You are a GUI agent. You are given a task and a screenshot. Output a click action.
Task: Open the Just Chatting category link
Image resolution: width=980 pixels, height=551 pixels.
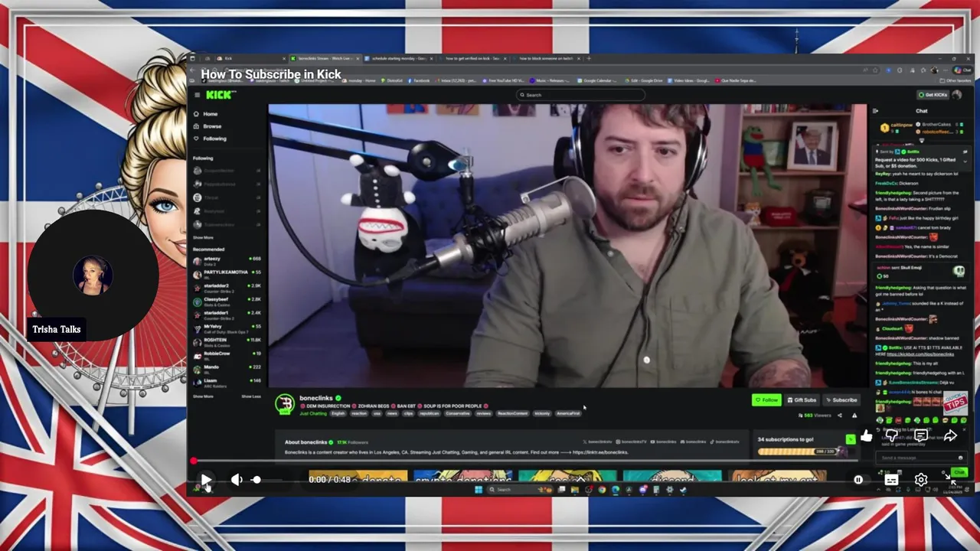(312, 413)
